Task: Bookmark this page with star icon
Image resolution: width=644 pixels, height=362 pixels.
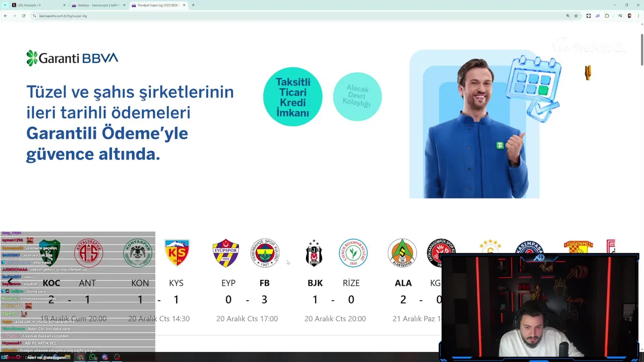Action: pos(576,16)
